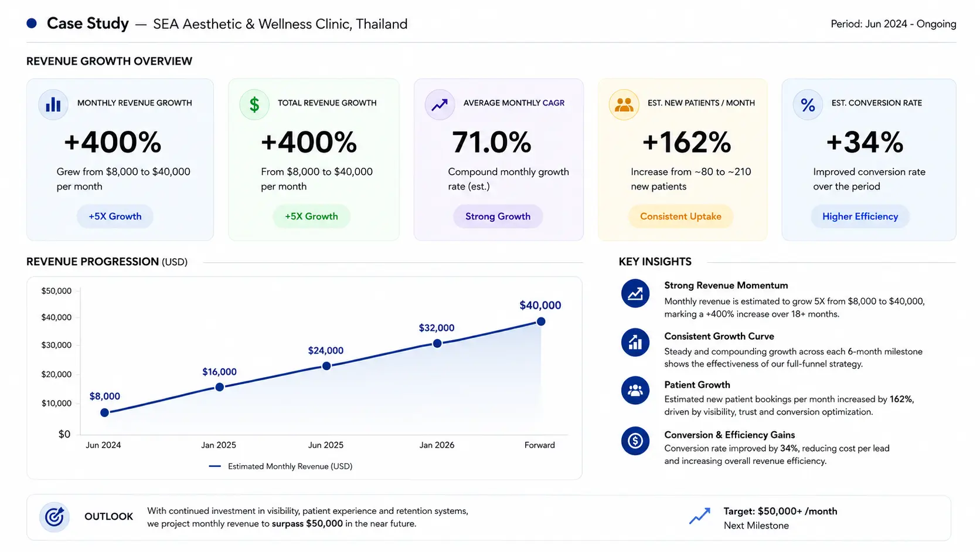Click the bar chart icon beside Monthly Revenue Growth

[53, 104]
